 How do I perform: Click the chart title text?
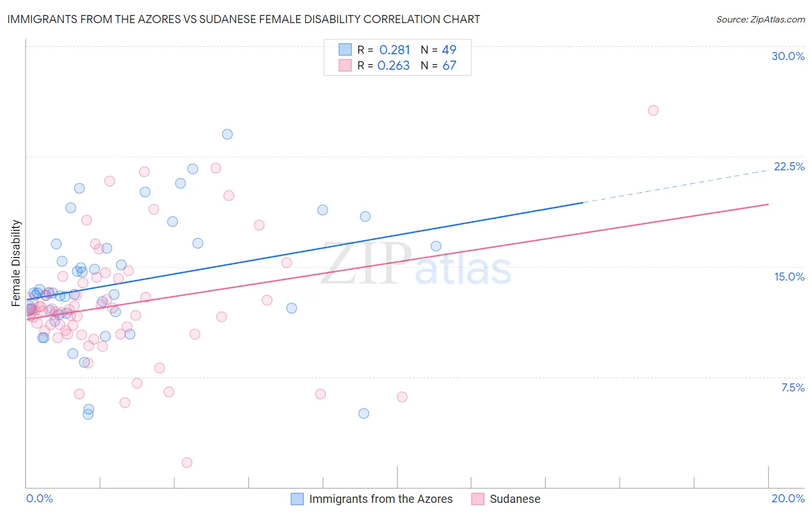[x=244, y=19]
